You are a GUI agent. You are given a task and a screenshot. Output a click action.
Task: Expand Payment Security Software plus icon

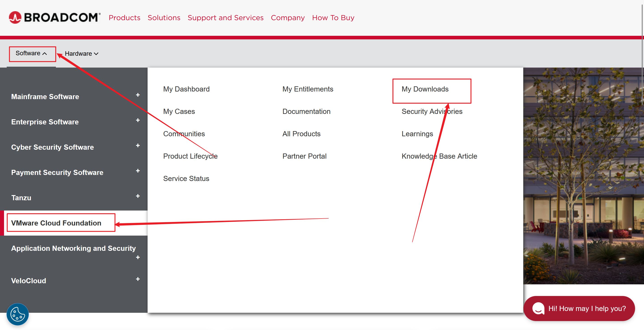tap(138, 171)
